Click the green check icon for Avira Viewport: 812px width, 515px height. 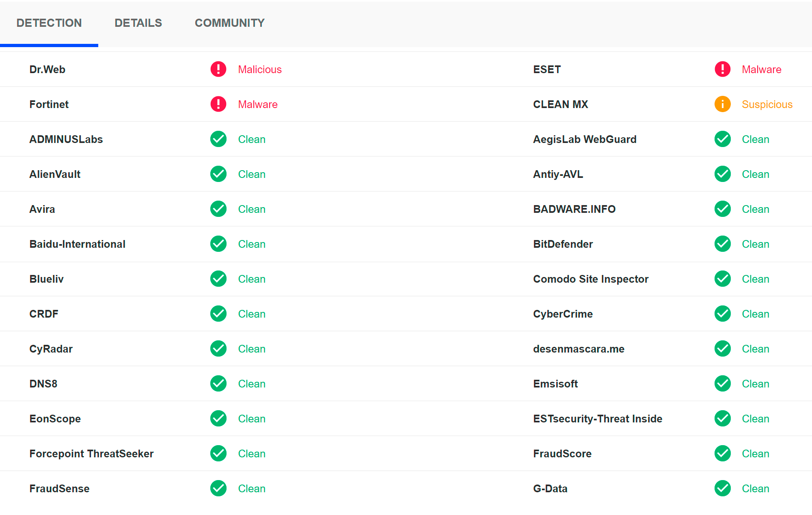click(x=218, y=209)
